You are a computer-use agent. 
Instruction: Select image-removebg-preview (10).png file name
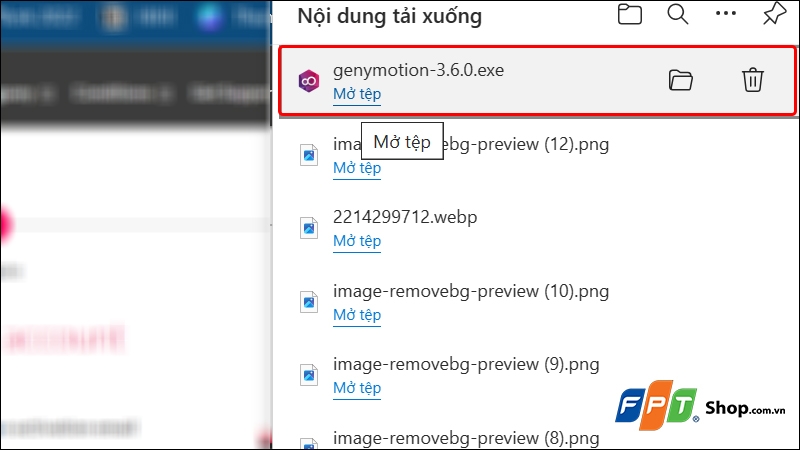471,291
